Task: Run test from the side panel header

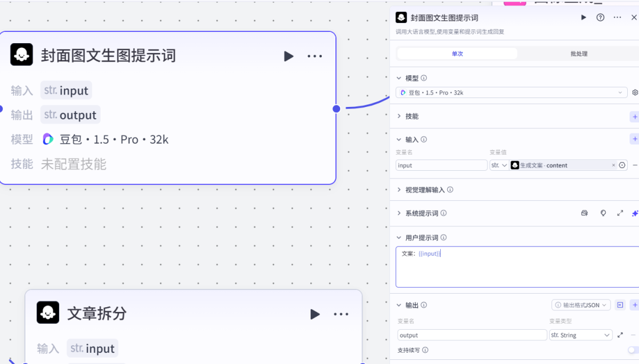Action: (583, 18)
